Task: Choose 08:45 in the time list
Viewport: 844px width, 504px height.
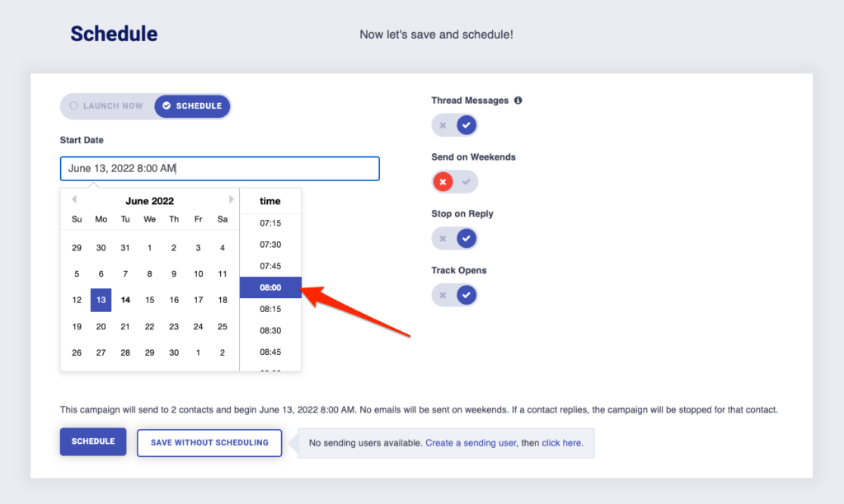Action: pos(270,352)
